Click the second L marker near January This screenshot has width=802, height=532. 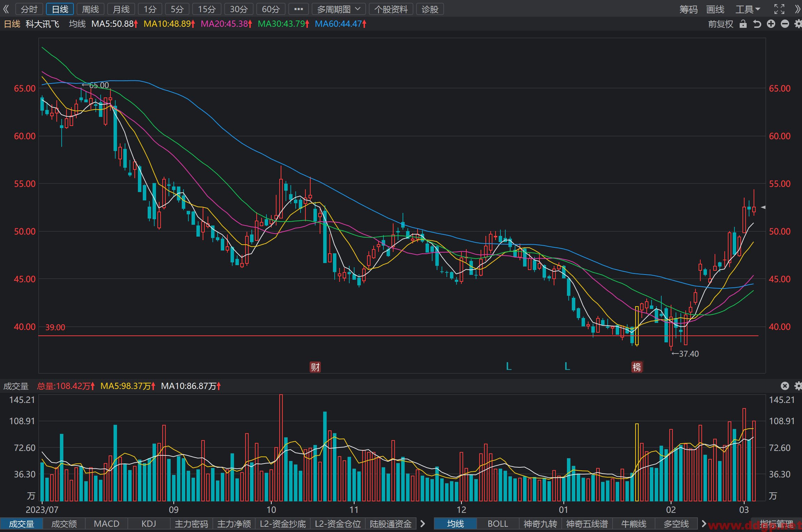[567, 366]
